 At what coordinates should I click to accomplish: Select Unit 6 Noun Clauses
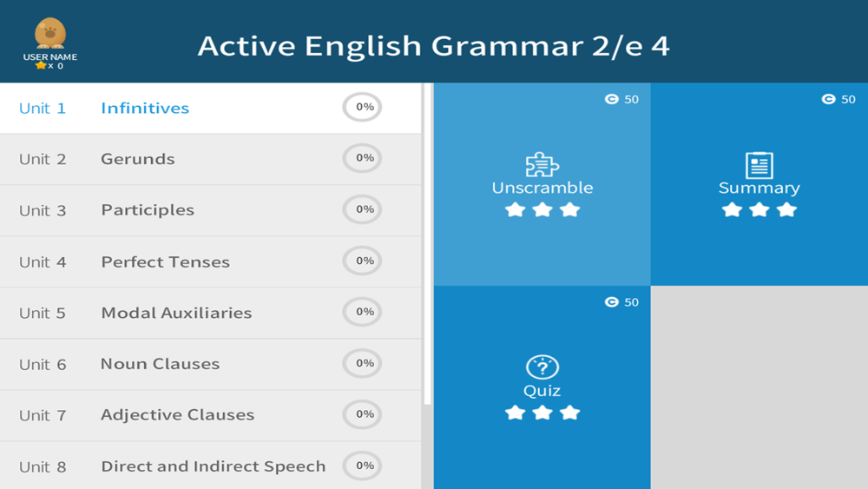(x=210, y=365)
